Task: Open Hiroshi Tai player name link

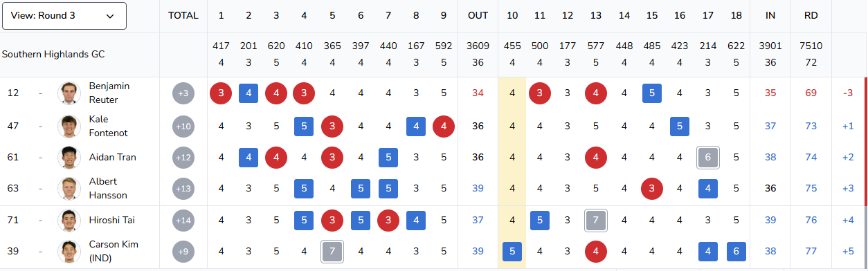Action: (x=111, y=221)
